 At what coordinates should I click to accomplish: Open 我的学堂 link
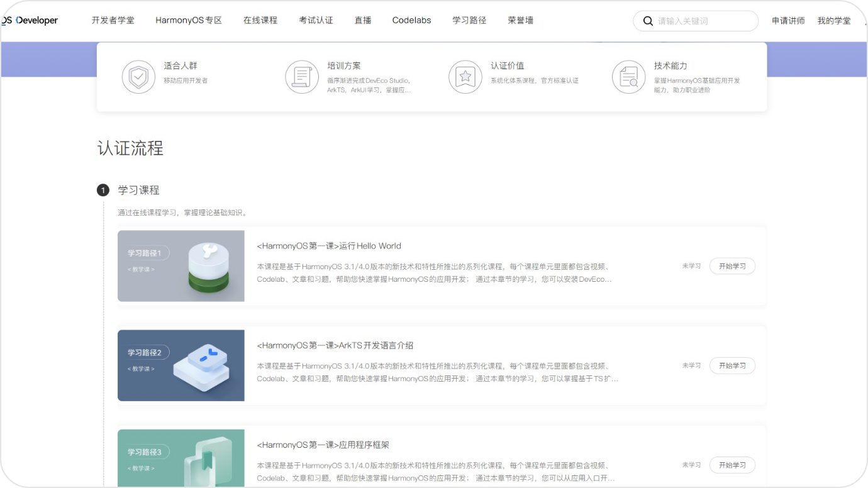point(834,21)
